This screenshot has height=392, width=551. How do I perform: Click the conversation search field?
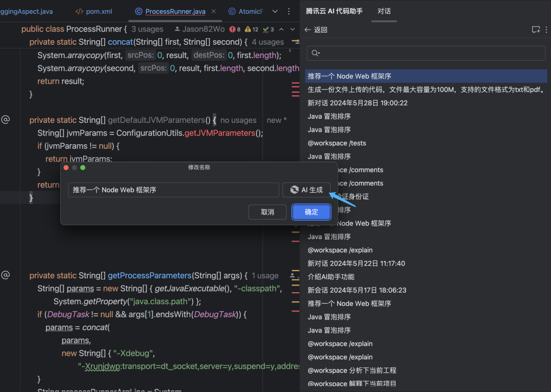point(426,53)
